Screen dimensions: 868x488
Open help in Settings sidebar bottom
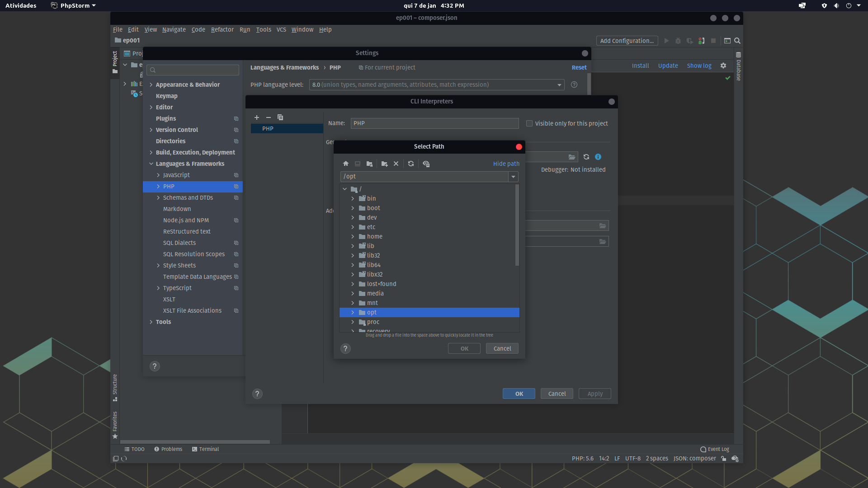(155, 366)
